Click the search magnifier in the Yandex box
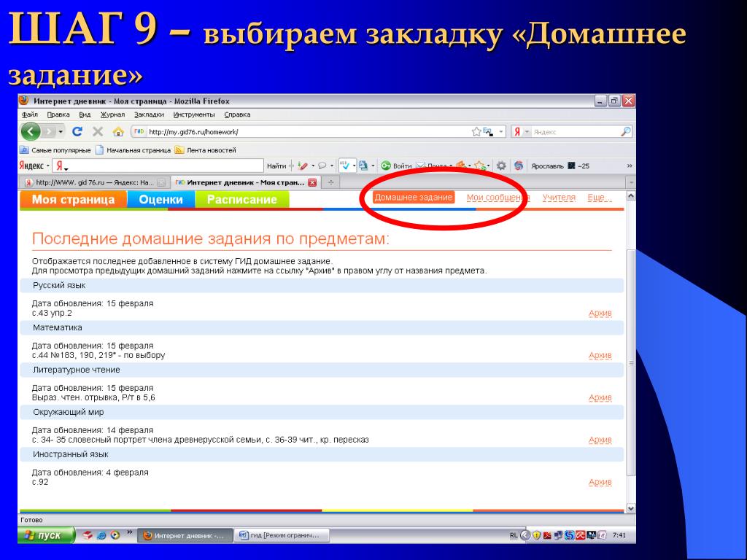 point(626,131)
